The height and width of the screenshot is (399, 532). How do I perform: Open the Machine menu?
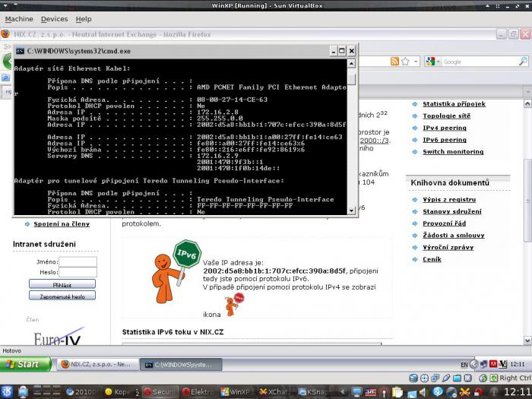point(19,19)
